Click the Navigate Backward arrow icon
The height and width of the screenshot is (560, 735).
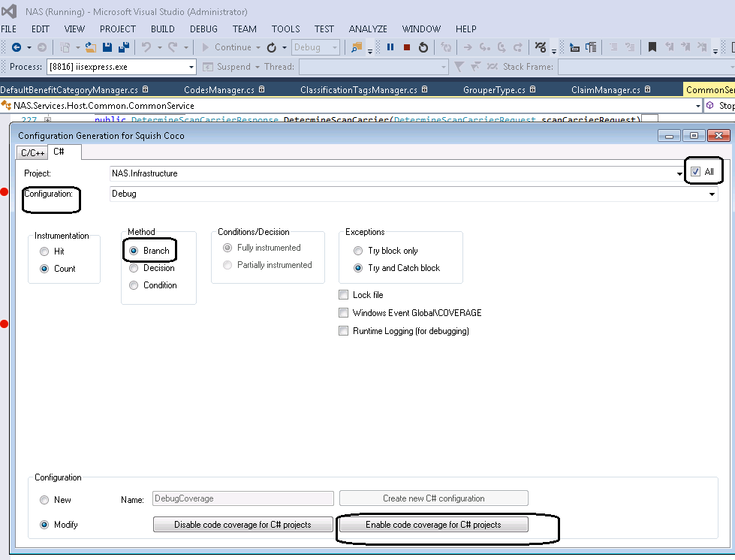coord(17,47)
